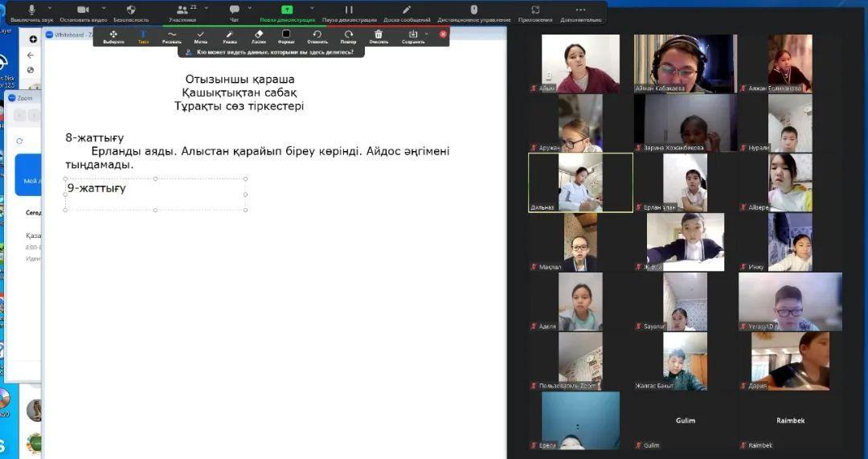The height and width of the screenshot is (459, 868).
Task: Select Зарина Хожанбекова's video tile
Action: pyautogui.click(x=686, y=123)
